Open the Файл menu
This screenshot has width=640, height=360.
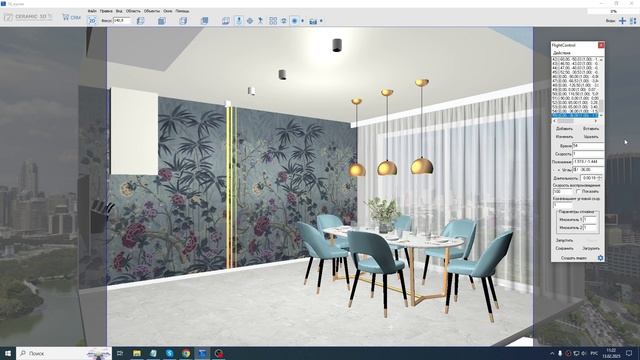coord(92,11)
